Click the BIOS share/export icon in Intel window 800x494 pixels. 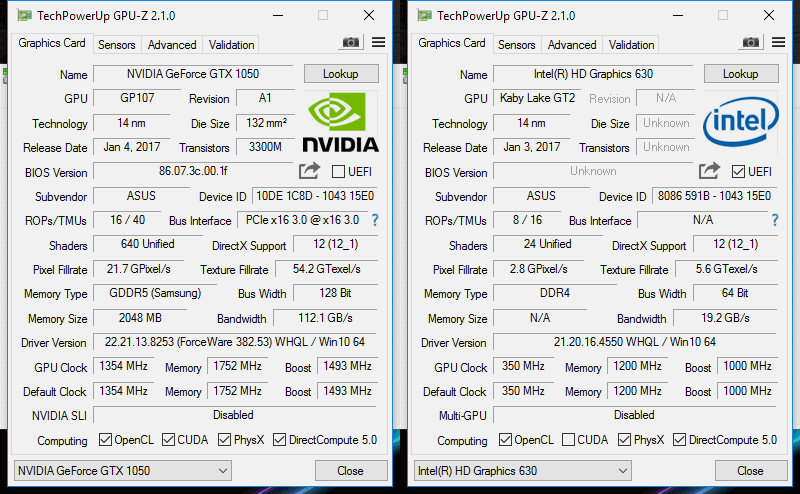709,170
